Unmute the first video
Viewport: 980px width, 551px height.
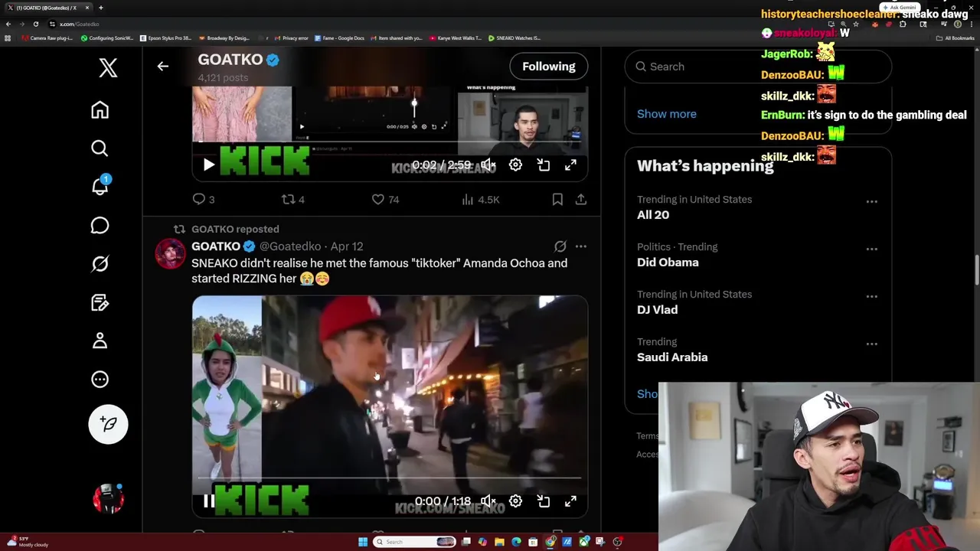(x=488, y=165)
